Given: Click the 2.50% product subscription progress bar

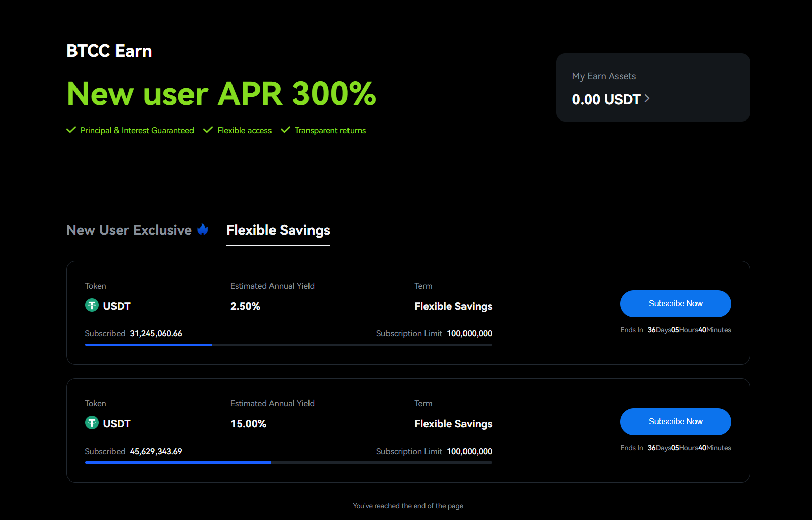Looking at the screenshot, I should 288,345.
